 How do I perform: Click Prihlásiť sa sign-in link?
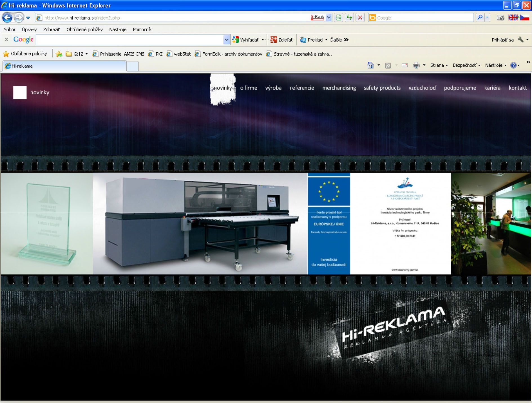point(502,40)
